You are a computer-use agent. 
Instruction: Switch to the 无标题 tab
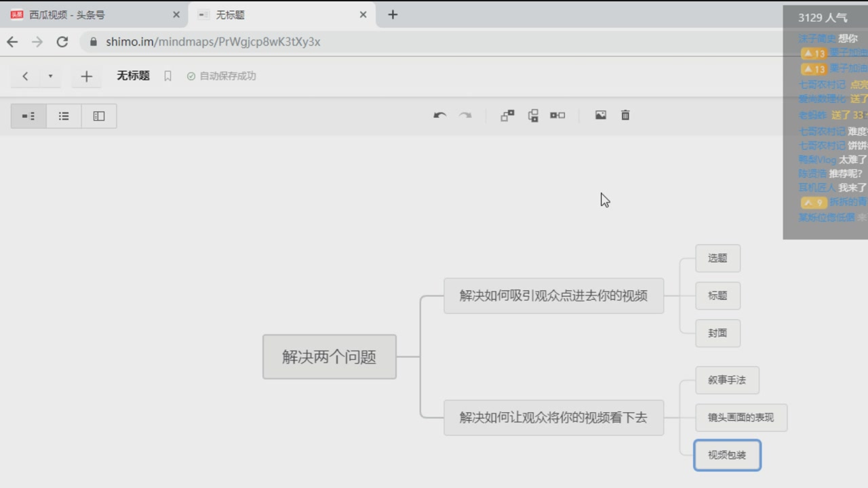click(x=281, y=14)
